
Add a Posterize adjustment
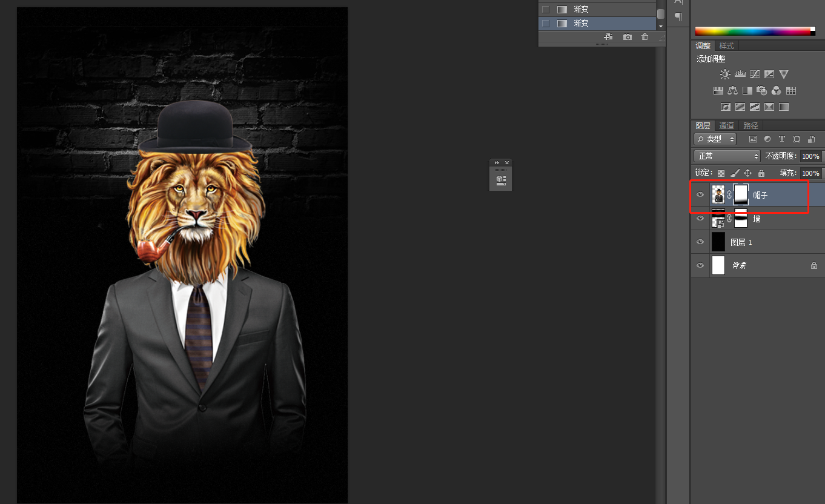click(740, 107)
